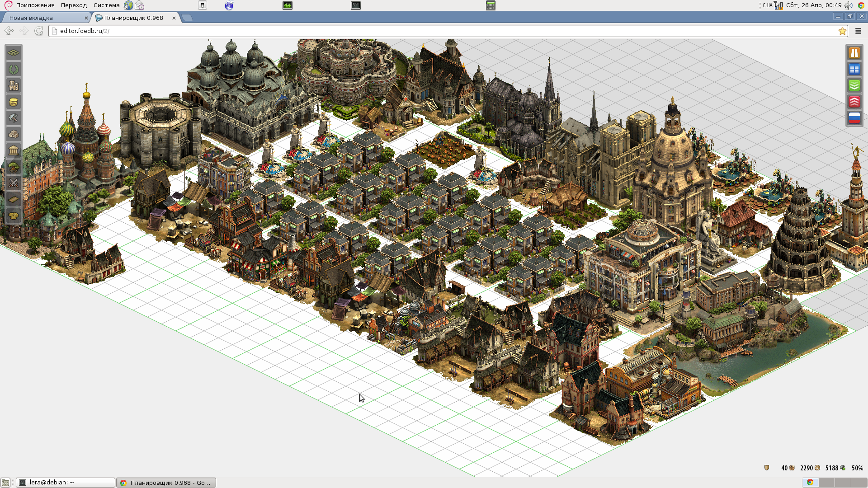
Task: Open the stone blocks goods category
Action: [14, 134]
